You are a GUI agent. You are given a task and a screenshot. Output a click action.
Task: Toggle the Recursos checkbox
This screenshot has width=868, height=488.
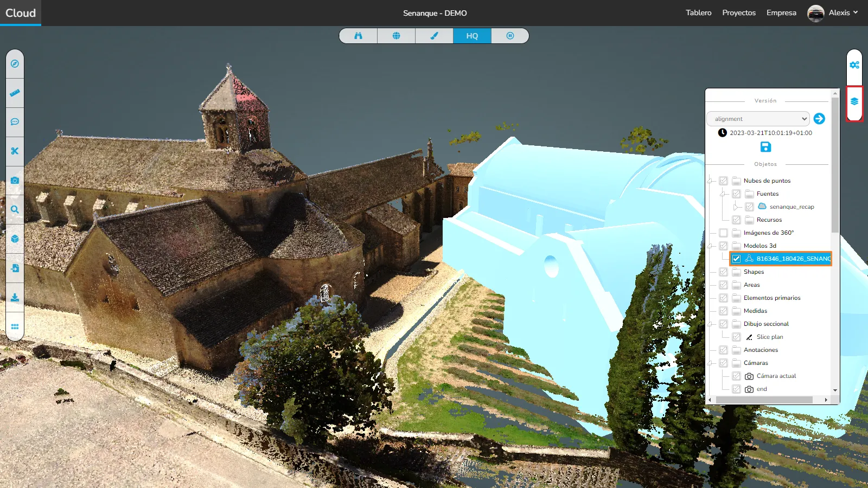pos(736,220)
